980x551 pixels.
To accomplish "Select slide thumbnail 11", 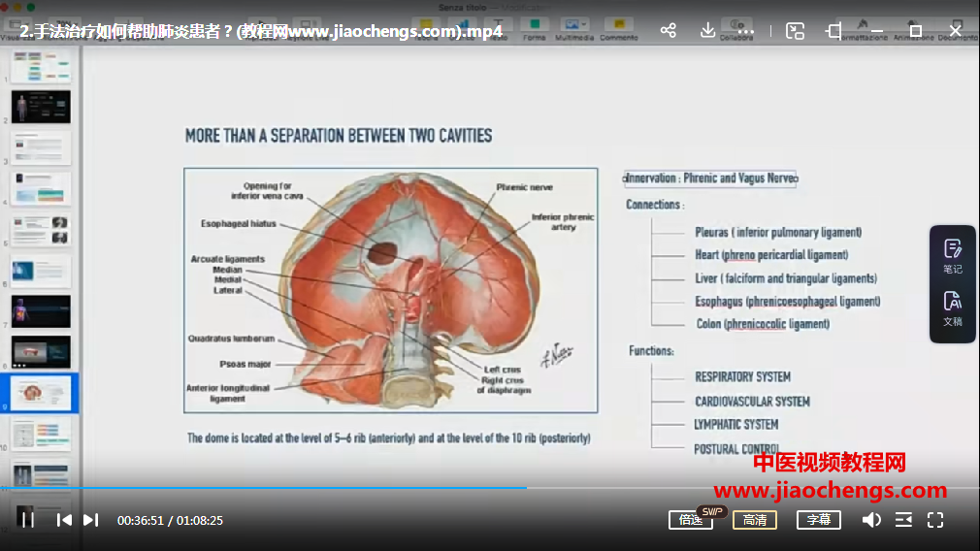I will coord(41,474).
